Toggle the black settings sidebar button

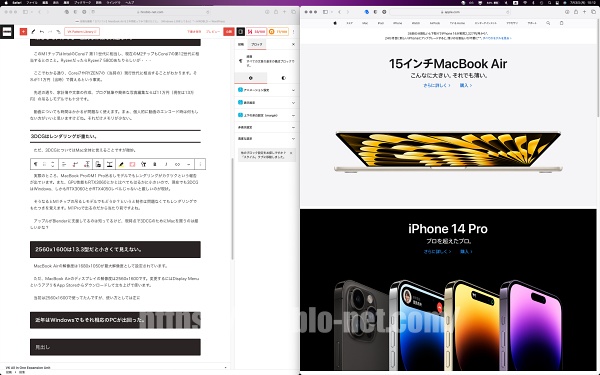point(240,32)
